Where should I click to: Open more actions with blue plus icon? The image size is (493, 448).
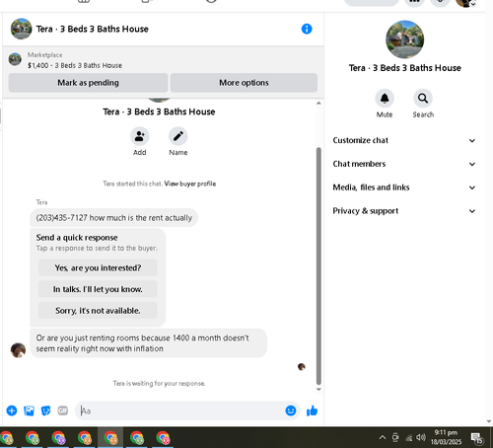click(12, 411)
